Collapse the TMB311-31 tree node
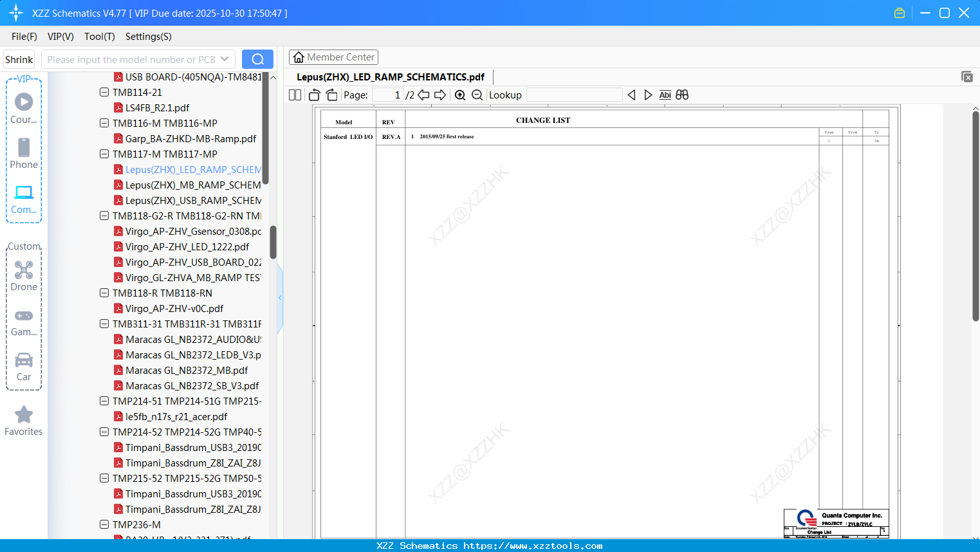Viewport: 980px width, 552px height. click(x=104, y=324)
